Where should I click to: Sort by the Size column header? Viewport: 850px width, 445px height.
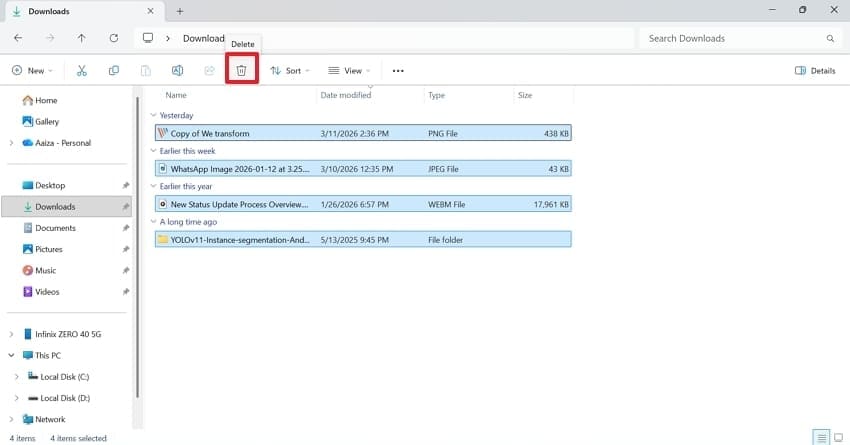coord(525,95)
